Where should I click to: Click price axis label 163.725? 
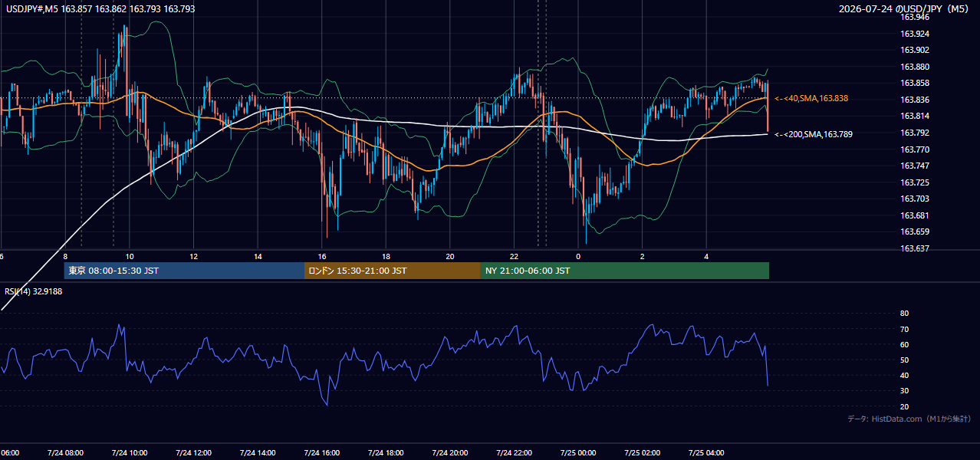[916, 182]
